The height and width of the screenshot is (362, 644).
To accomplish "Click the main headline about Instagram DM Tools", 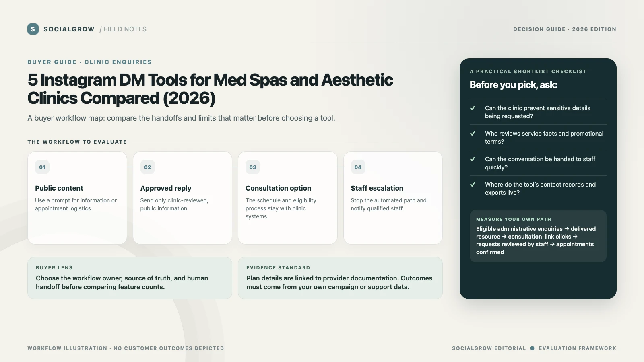I will coord(210,89).
